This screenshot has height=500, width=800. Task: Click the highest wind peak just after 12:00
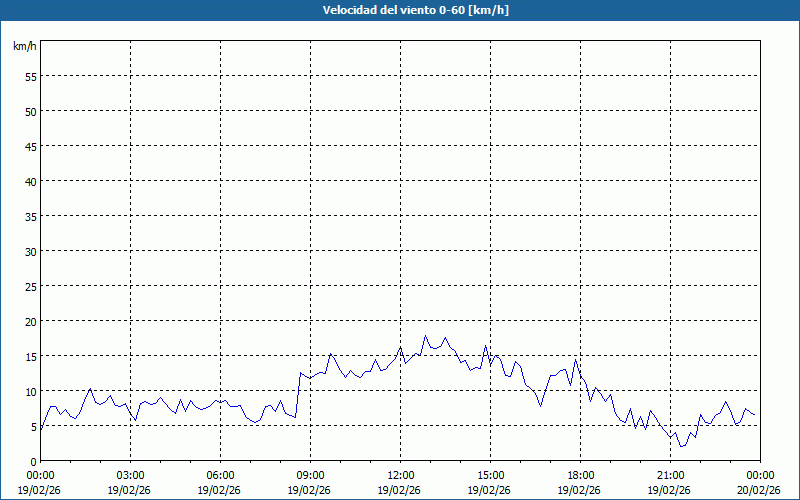[x=425, y=336]
